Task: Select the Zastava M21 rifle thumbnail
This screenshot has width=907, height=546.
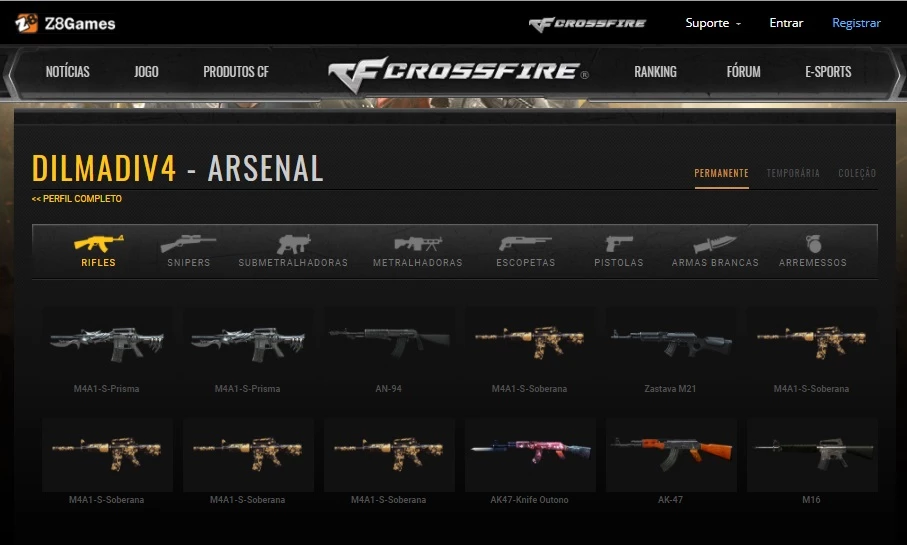Action: 671,344
